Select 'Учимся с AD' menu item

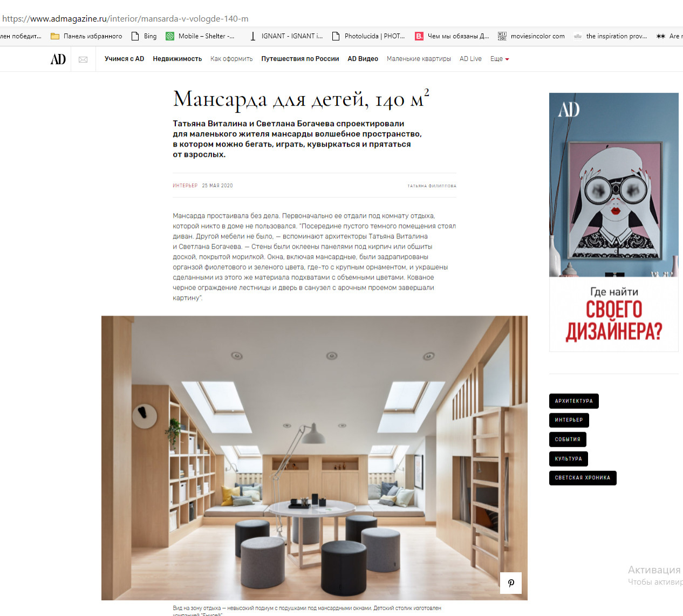pyautogui.click(x=124, y=59)
